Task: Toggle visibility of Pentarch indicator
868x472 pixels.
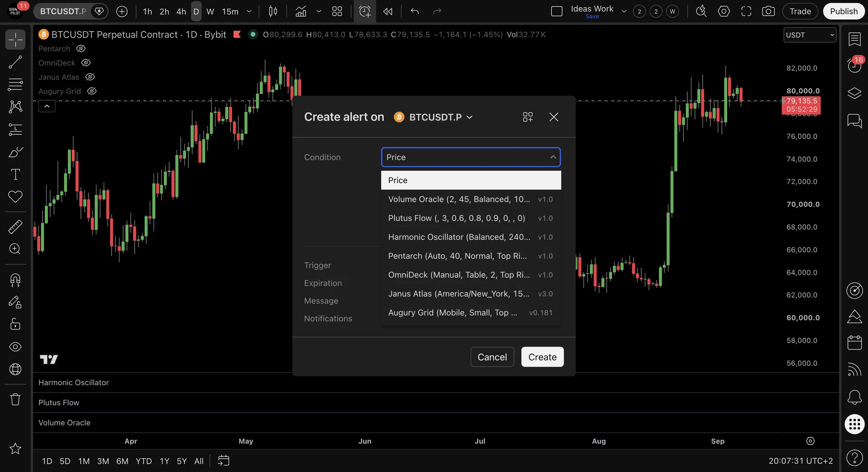Action: point(81,49)
